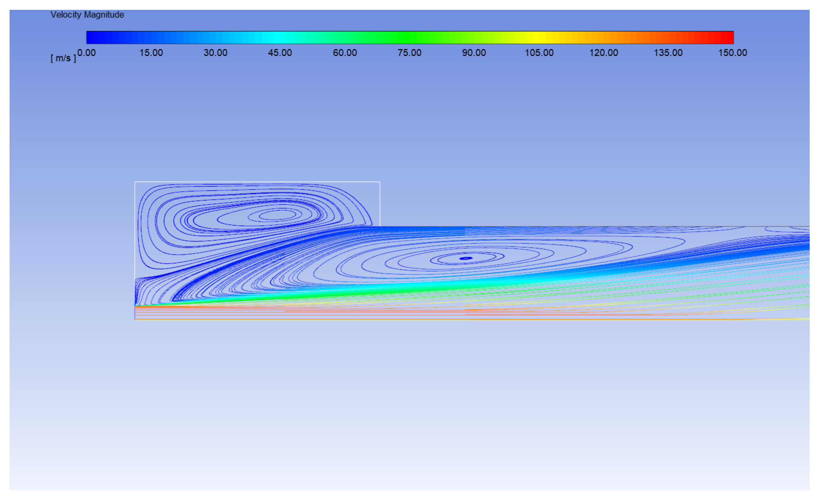
Task: Click the 135.00 legend value label
Action: pyautogui.click(x=668, y=53)
